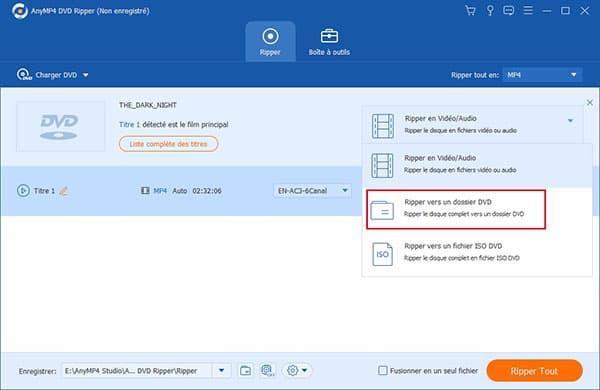Expand the output path dropdown arrow
This screenshot has width=600, height=390.
coord(221,370)
